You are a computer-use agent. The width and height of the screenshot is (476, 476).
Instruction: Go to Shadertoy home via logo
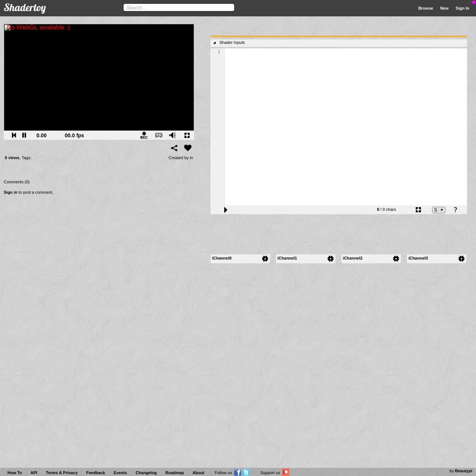(x=25, y=8)
